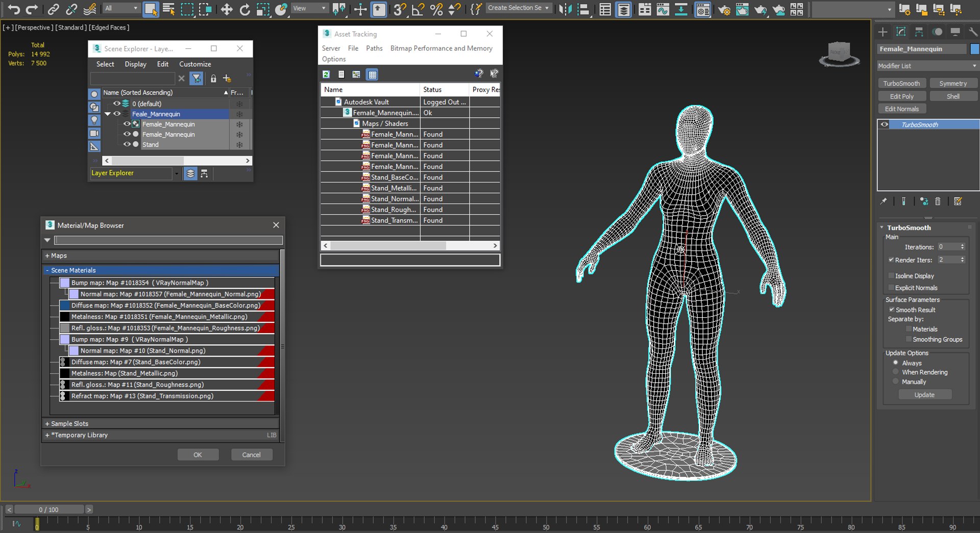Open Customize menu in Scene Explorer

(195, 64)
